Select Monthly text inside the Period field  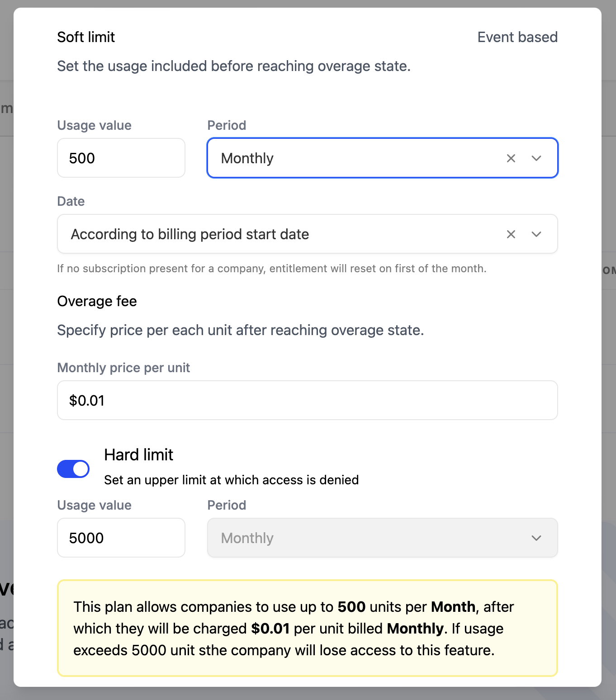247,158
